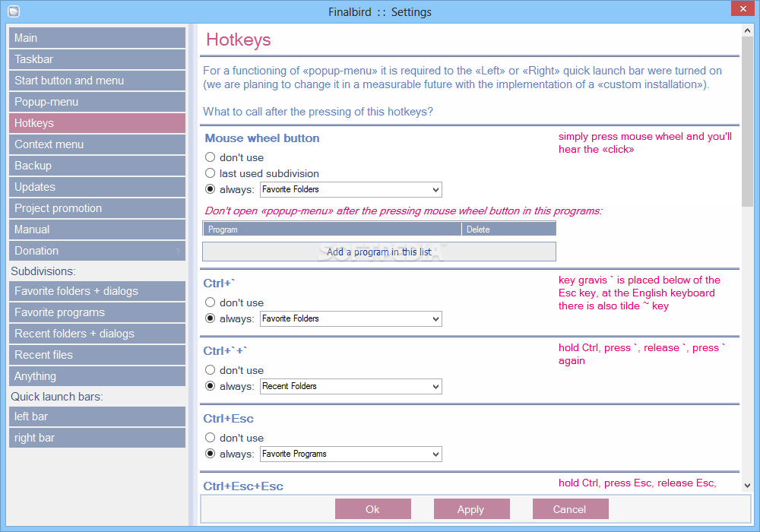The image size is (760, 532).
Task: Open Recent folders + dialogs subdivision
Action: coord(97,334)
